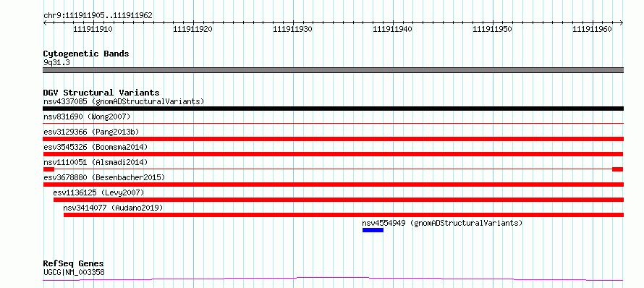Click the nsv3414077 (Audano2019) label
This screenshot has height=288, width=644.
pos(113,208)
